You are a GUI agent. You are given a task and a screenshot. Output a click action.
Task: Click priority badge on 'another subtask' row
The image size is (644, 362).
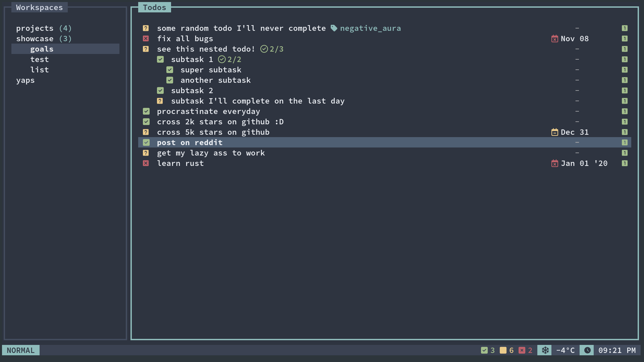coord(625,80)
